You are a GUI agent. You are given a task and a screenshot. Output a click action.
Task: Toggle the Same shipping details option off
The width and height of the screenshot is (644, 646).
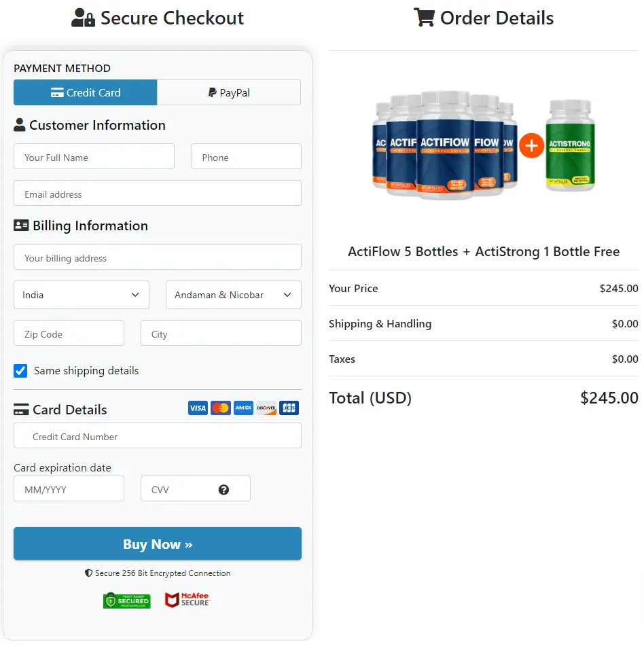pos(20,370)
